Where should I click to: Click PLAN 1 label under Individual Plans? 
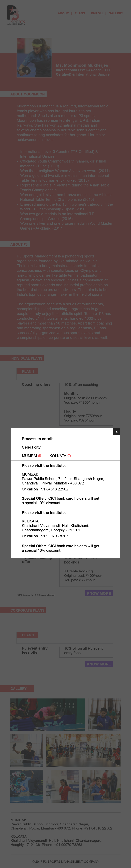pos(27,371)
